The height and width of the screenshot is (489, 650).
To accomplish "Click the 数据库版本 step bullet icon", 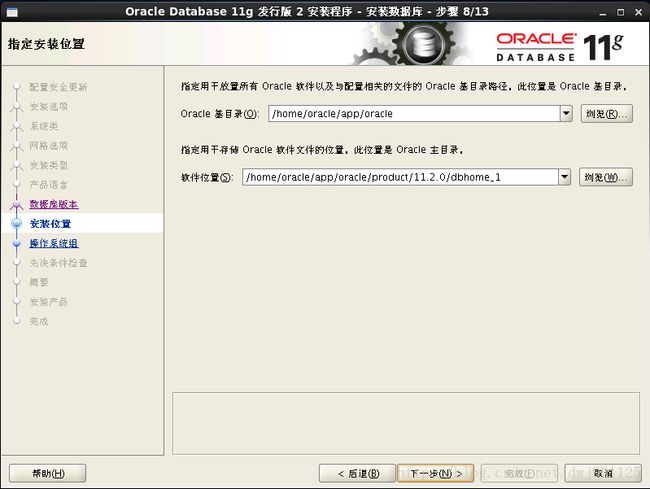I will pyautogui.click(x=17, y=204).
